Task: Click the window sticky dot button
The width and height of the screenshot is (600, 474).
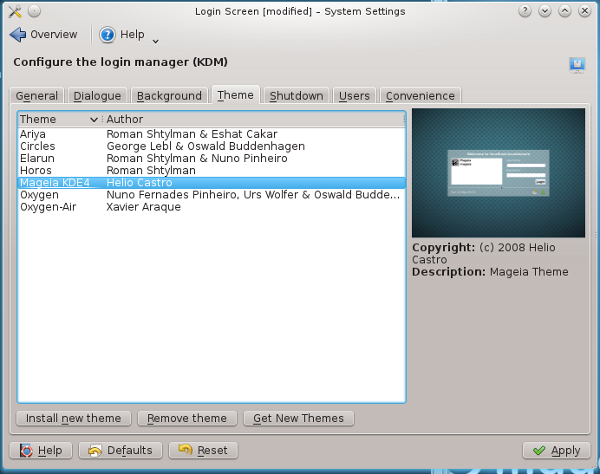Action: coord(34,11)
